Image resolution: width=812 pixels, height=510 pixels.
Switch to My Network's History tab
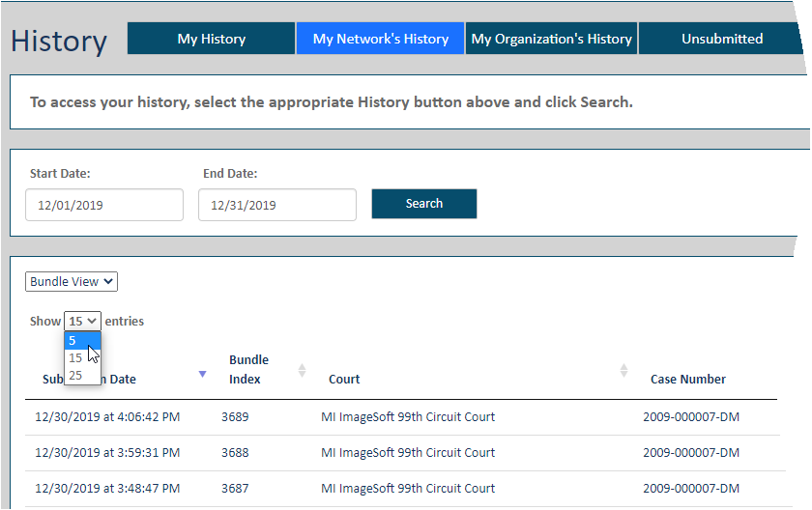(x=380, y=39)
